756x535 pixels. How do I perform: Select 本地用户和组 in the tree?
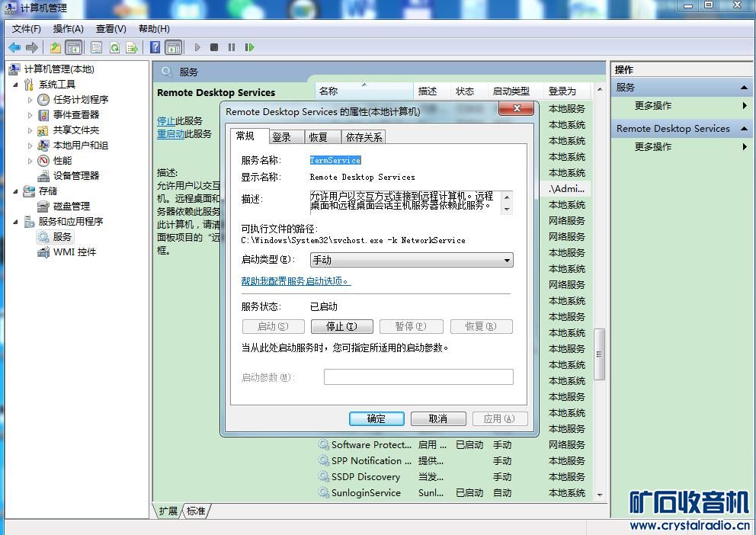[81, 146]
